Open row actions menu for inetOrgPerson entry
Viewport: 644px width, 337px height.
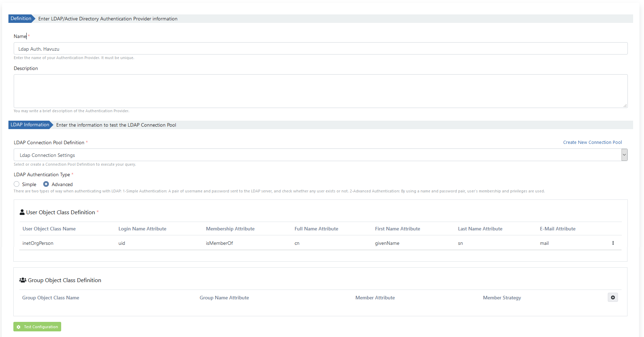coord(613,243)
